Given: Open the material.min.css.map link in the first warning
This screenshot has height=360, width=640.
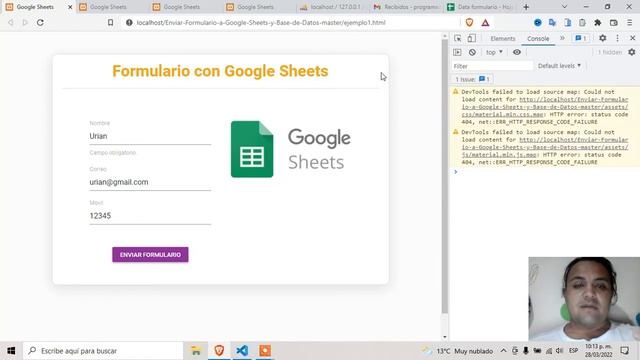Looking at the screenshot, I should click(545, 107).
